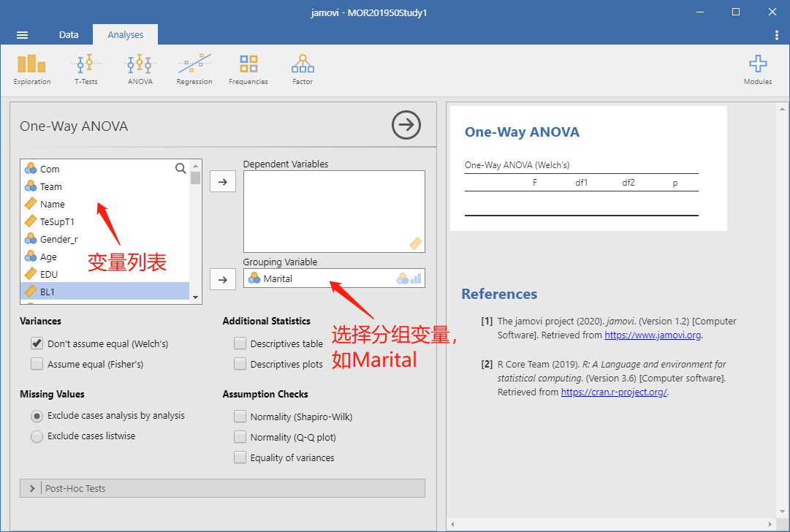The height and width of the screenshot is (532, 790).
Task: Select the Com variable
Action: pos(105,169)
